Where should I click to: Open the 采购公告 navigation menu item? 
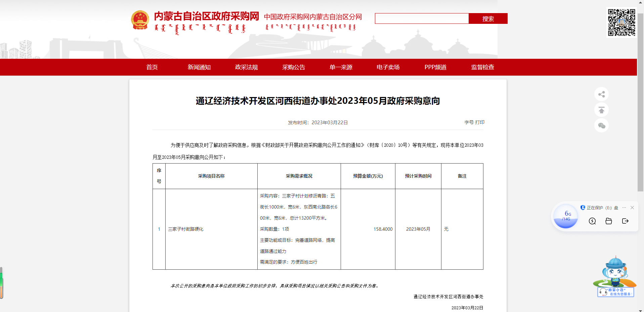[294, 67]
